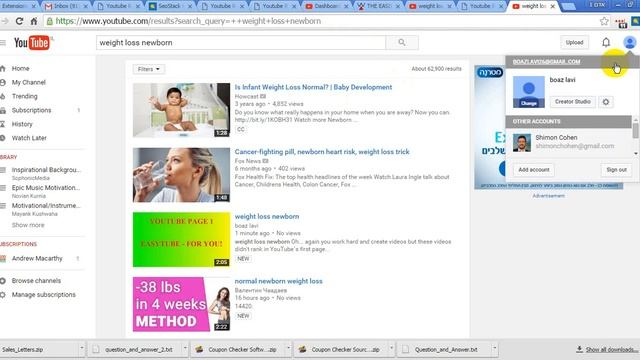Bookmark this page with the star
The height and width of the screenshot is (360, 640).
[x=604, y=21]
